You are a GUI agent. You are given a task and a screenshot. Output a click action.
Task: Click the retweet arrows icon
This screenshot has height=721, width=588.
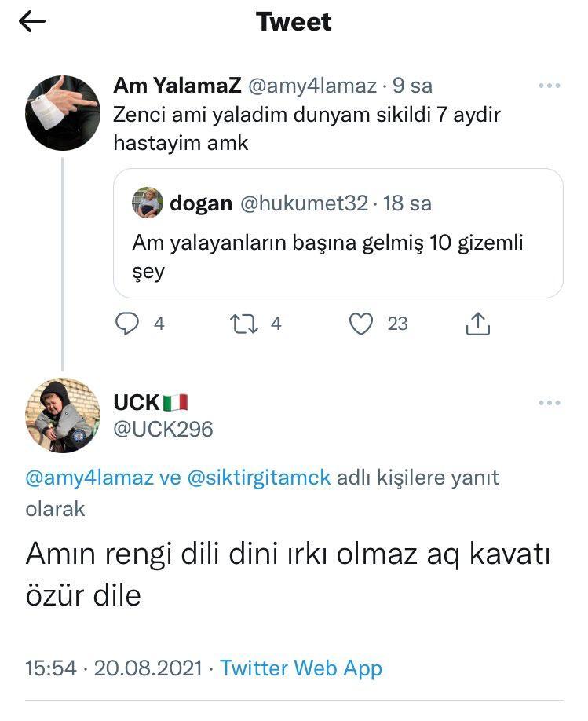pos(243,324)
